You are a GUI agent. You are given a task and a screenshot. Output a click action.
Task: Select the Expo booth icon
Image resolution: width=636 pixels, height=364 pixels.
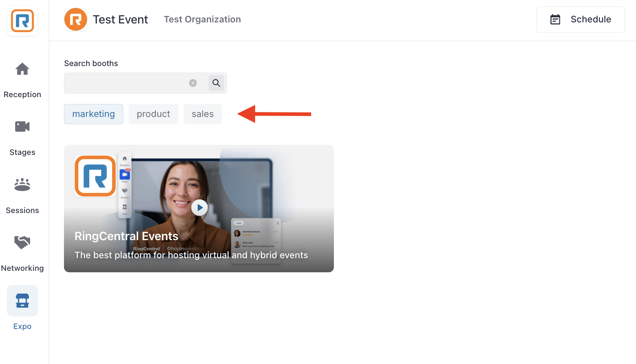22,300
